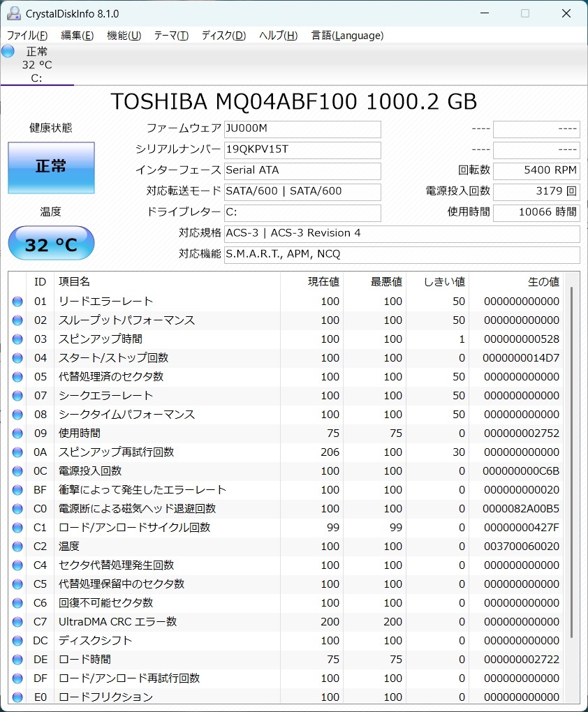
Task: Click the status icon for ID DE row
Action: tap(17, 660)
